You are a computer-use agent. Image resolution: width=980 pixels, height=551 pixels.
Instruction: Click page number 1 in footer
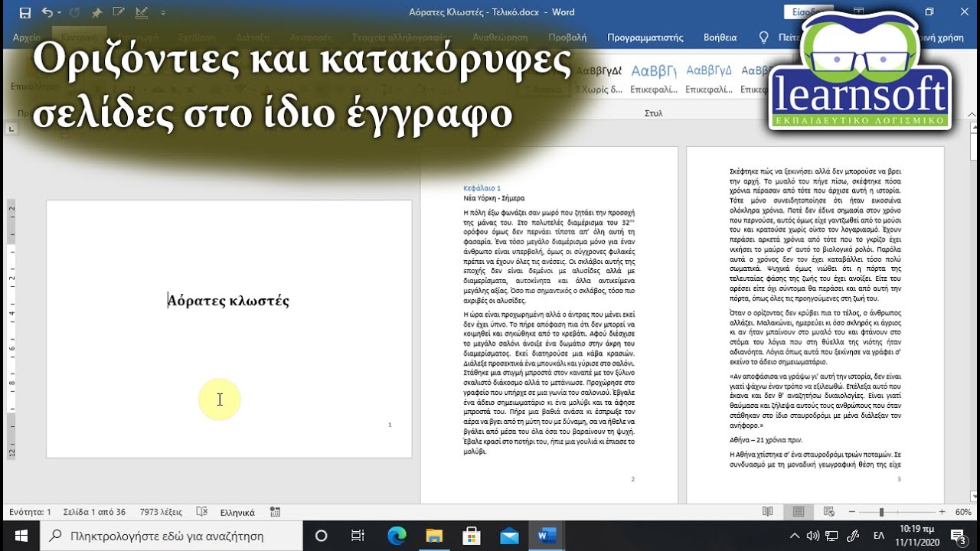(390, 425)
